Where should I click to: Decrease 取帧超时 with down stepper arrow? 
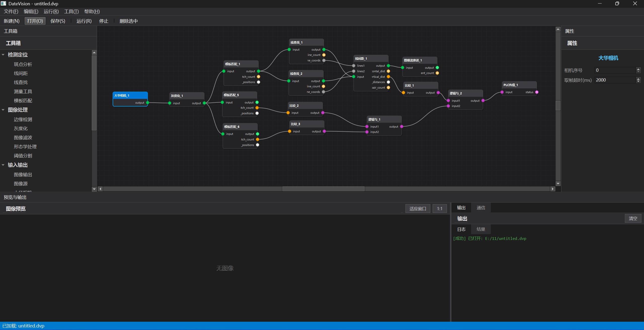638,82
